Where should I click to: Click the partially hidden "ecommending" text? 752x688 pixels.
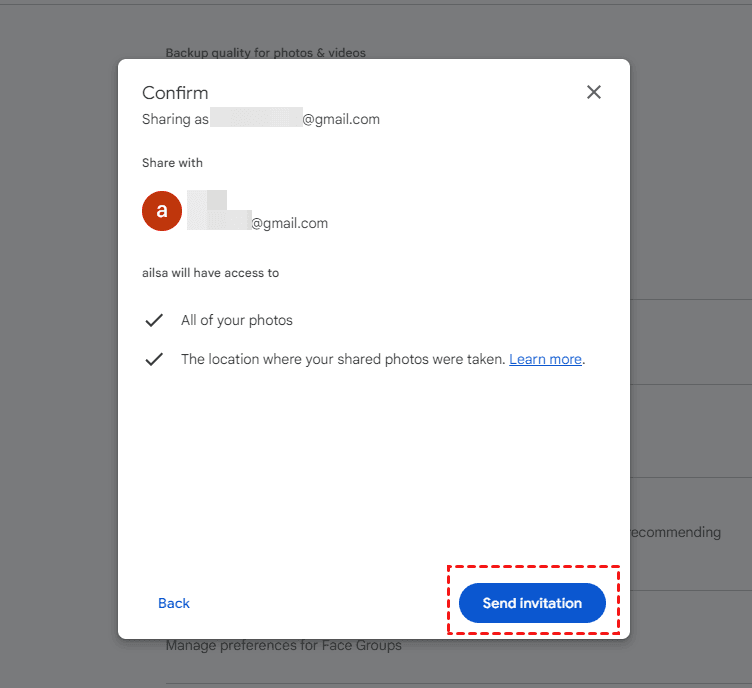click(675, 532)
